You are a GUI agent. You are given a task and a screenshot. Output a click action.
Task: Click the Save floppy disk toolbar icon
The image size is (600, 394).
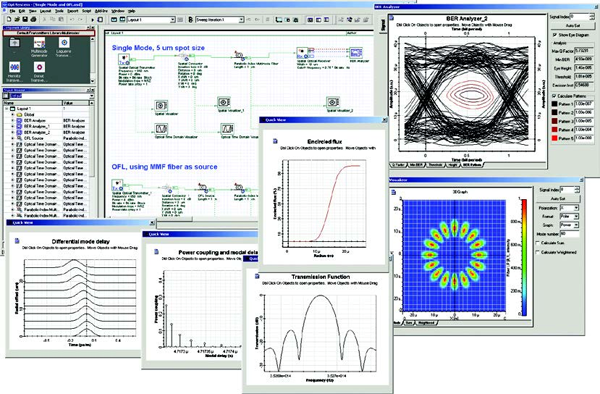[25, 20]
